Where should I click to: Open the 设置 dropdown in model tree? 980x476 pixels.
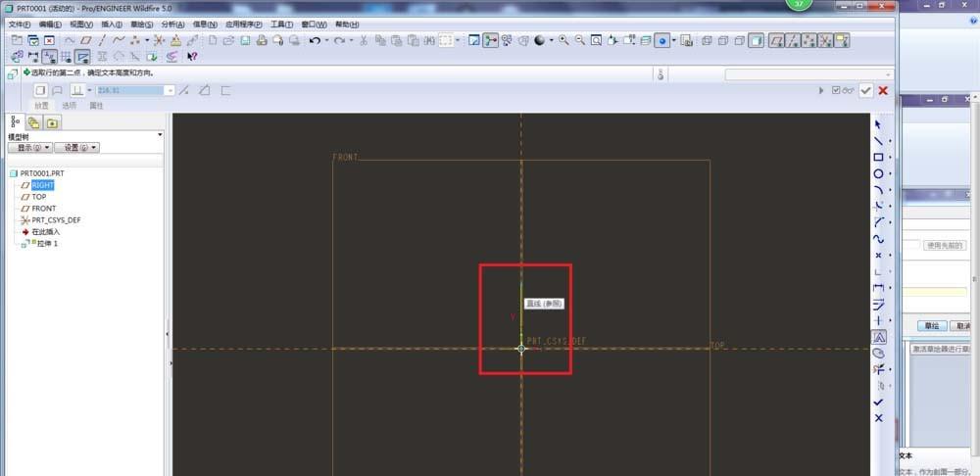tap(75, 148)
